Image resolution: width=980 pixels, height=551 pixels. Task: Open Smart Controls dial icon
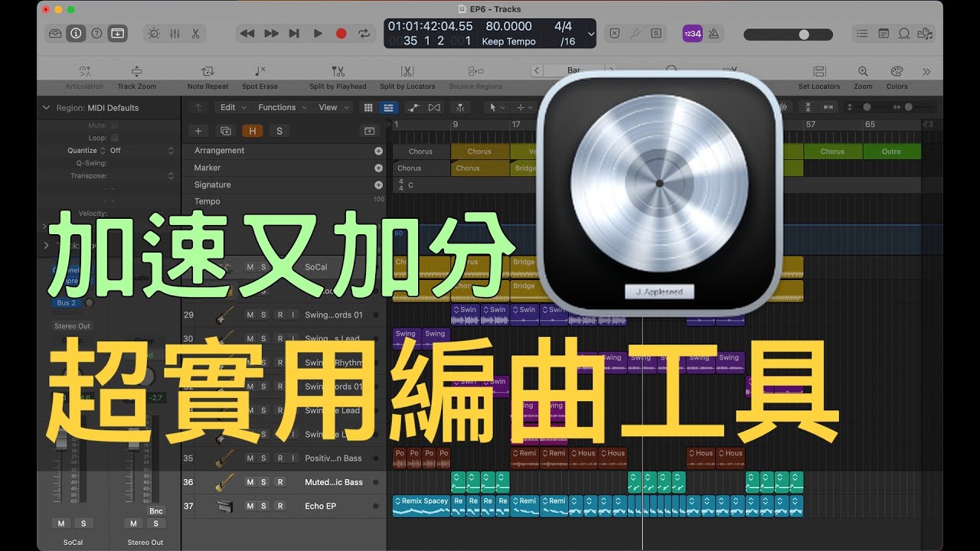point(154,34)
